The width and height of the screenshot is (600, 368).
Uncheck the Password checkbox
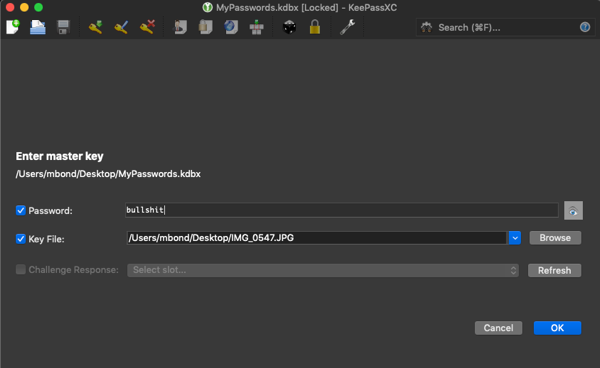pos(21,210)
